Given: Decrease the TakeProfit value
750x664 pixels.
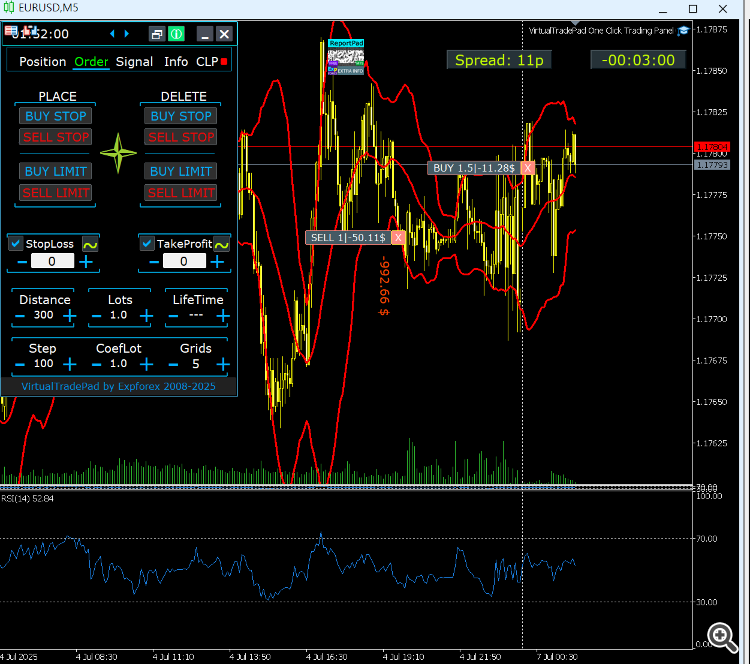Looking at the screenshot, I should (x=154, y=262).
